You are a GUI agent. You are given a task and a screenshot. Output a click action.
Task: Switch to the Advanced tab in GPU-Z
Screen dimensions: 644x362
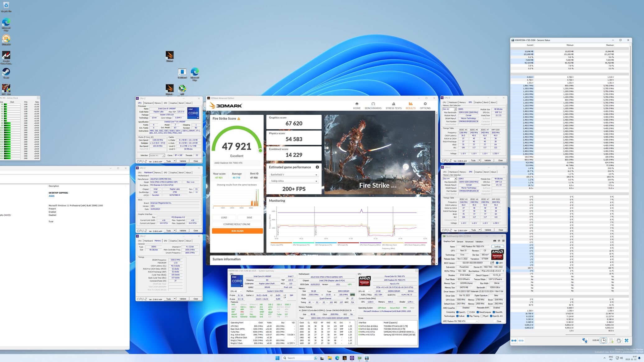(x=469, y=241)
